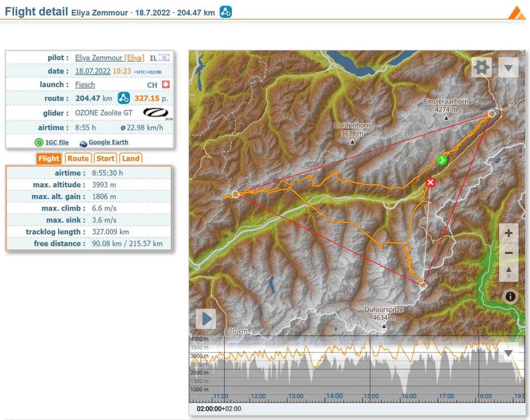Click the 327.15 p. score value
The height and width of the screenshot is (420, 530).
pyautogui.click(x=151, y=98)
